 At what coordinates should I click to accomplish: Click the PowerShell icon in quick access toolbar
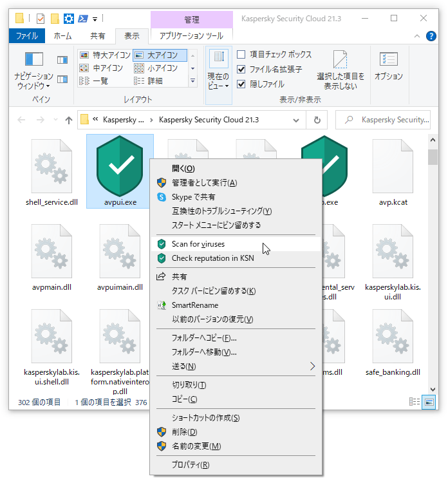[x=83, y=19]
